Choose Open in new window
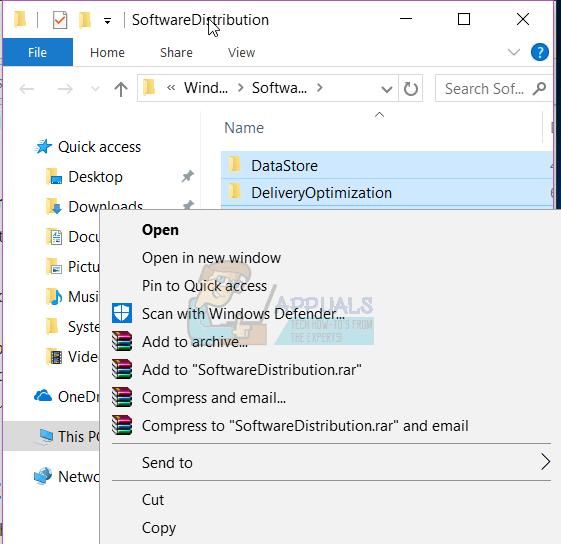Image resolution: width=561 pixels, height=544 pixels. click(x=211, y=258)
